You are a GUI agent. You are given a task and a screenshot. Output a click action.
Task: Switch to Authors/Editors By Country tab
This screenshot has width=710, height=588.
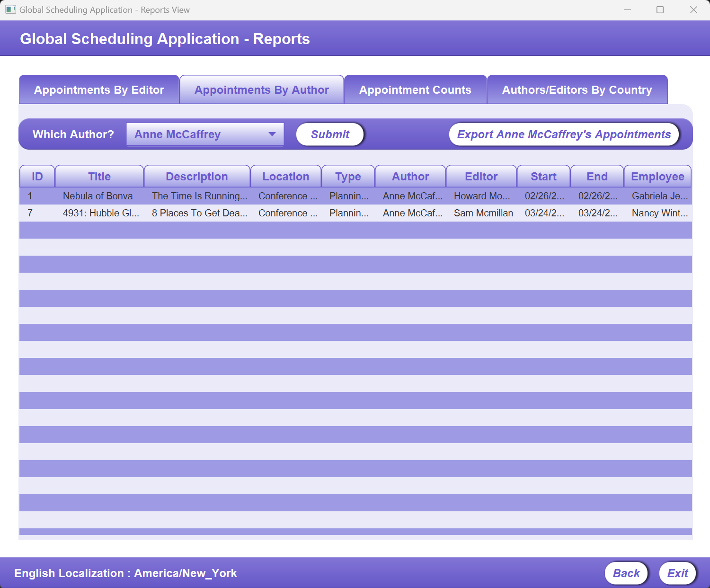click(577, 89)
